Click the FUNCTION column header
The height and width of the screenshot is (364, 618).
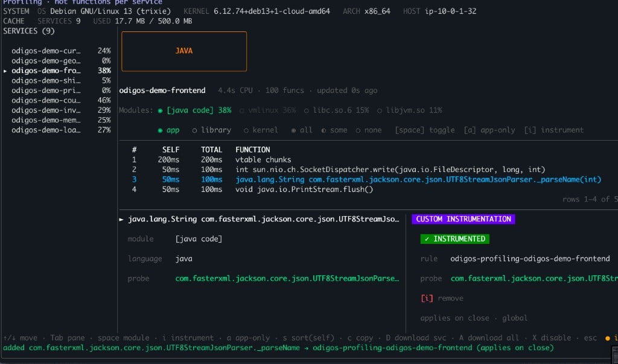pos(253,150)
